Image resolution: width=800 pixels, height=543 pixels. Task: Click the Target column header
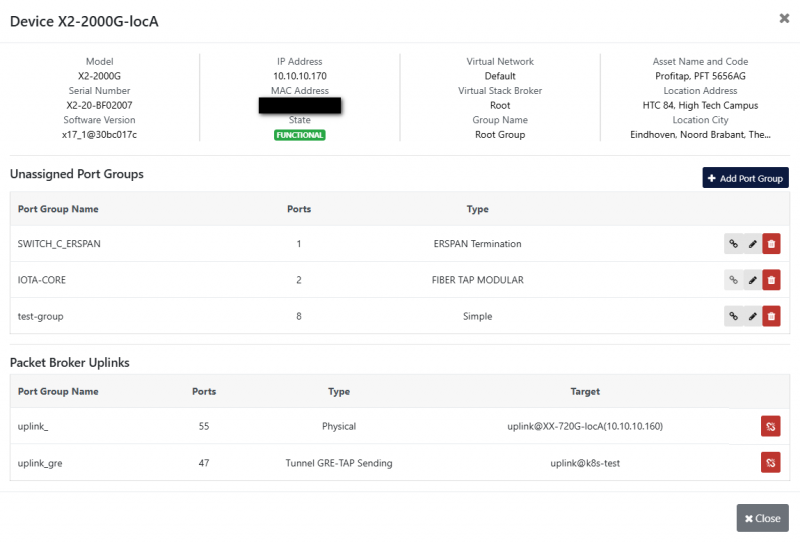(x=585, y=391)
